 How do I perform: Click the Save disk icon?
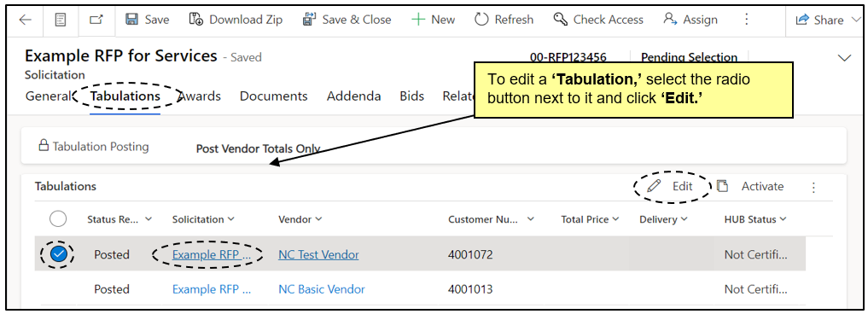coord(131,20)
